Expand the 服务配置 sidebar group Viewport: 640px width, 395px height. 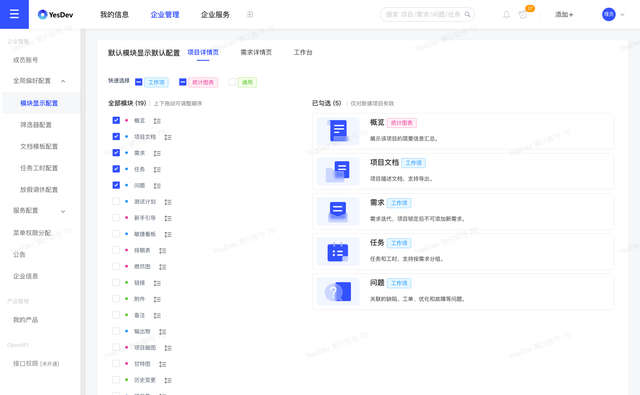coord(63,211)
